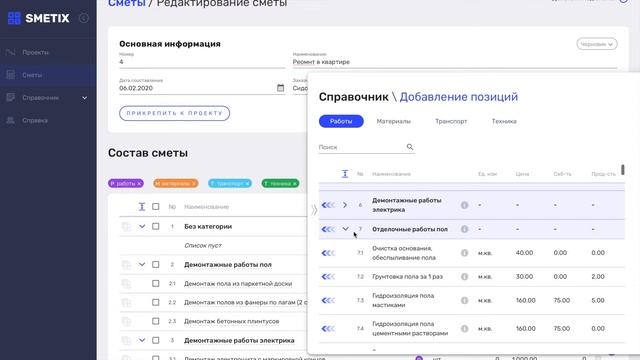This screenshot has width=640, height=360.
Task: Click copy icon beside Демонтаж пола из паркетной доски
Action: coord(126,284)
